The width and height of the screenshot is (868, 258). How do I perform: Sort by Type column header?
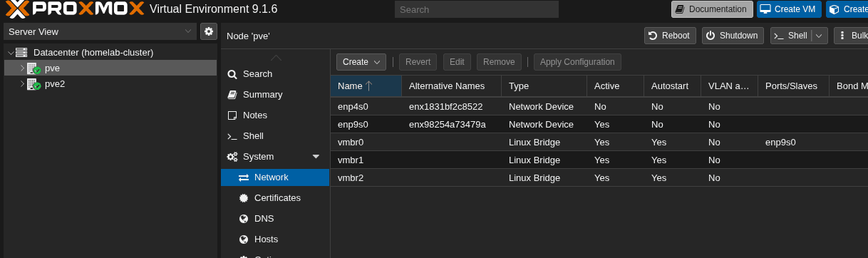pos(544,86)
